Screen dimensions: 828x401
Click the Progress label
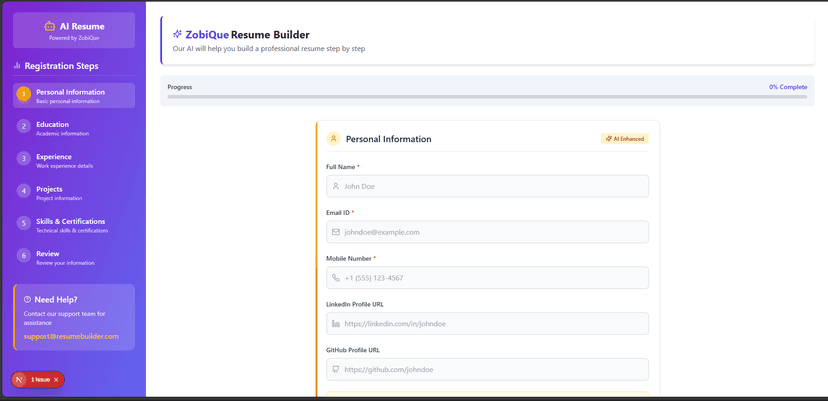[x=180, y=87]
